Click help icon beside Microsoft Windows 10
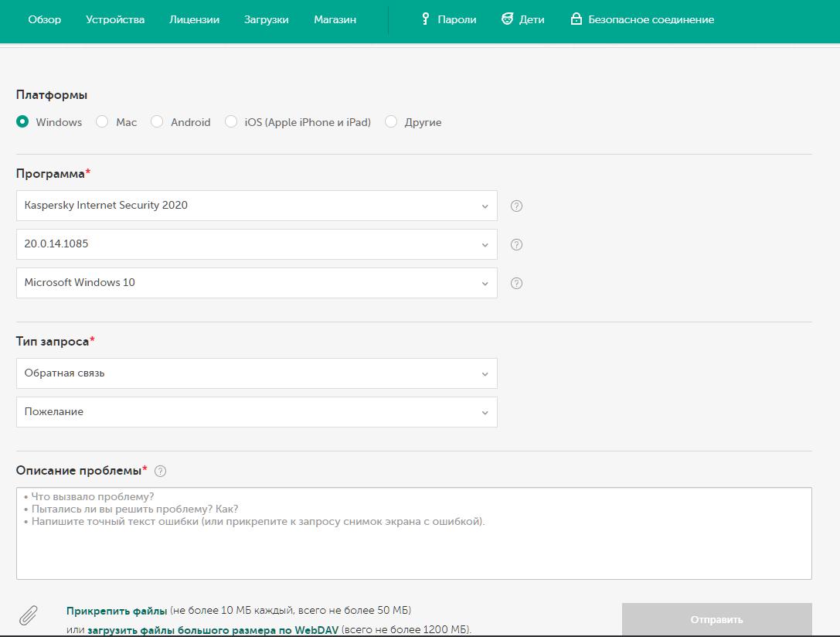 pyautogui.click(x=517, y=284)
